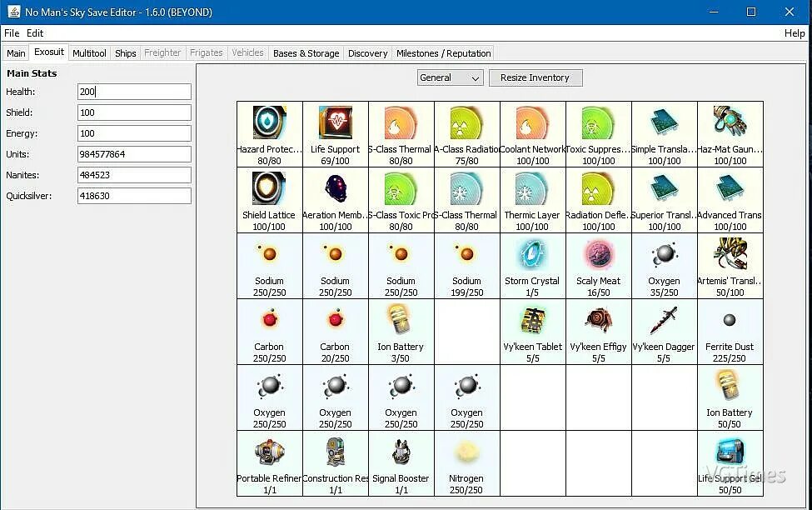
Task: Click the Life Support inventory icon
Action: (335, 122)
